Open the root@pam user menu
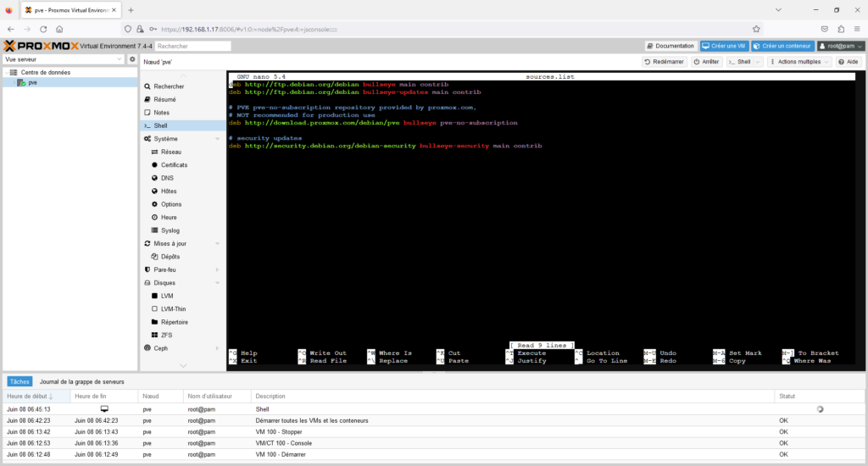868x466 pixels. 840,46
